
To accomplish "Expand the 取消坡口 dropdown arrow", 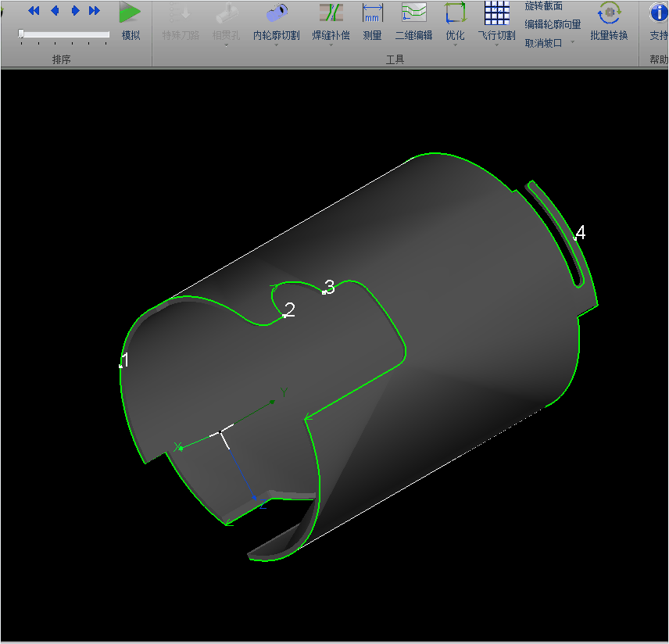I will point(571,43).
